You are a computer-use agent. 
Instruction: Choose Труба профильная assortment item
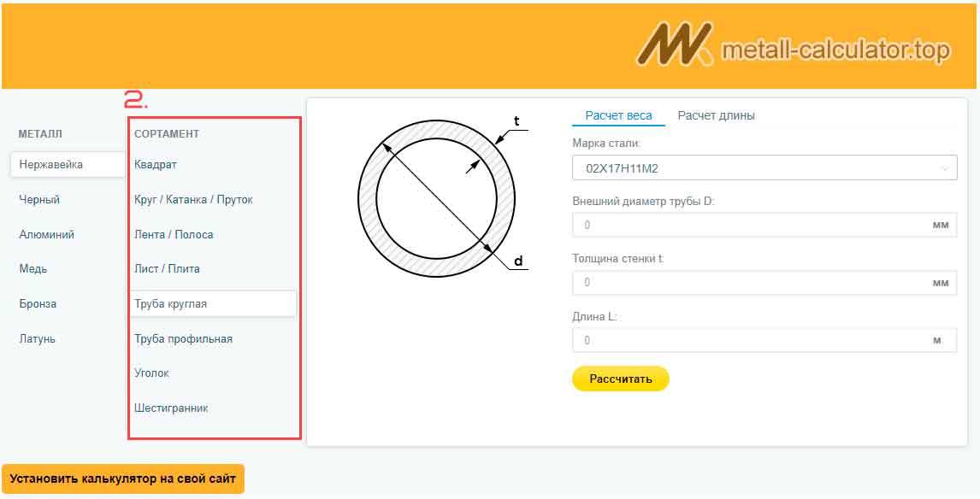click(x=183, y=339)
